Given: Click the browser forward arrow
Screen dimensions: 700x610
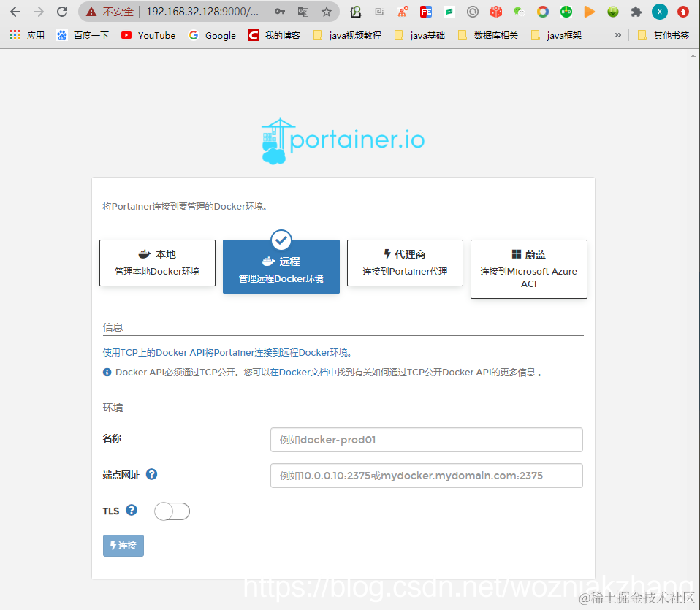Looking at the screenshot, I should pos(39,12).
